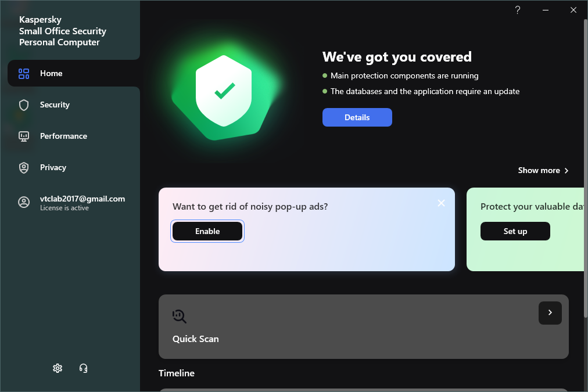588x392 pixels.
Task: Open the Performance section
Action: click(x=63, y=136)
